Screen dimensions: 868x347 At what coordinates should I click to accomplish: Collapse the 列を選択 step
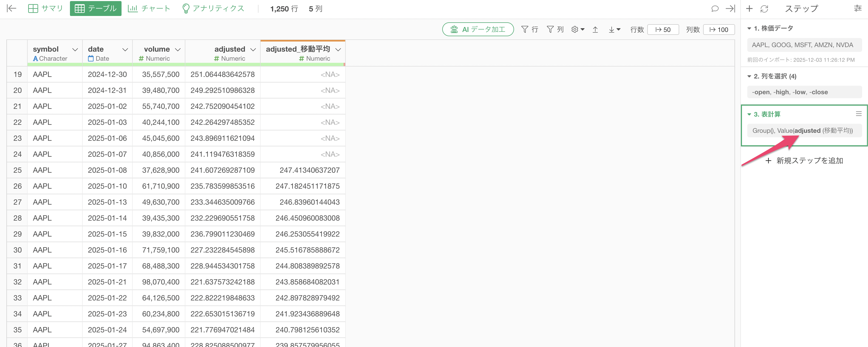[x=749, y=76]
